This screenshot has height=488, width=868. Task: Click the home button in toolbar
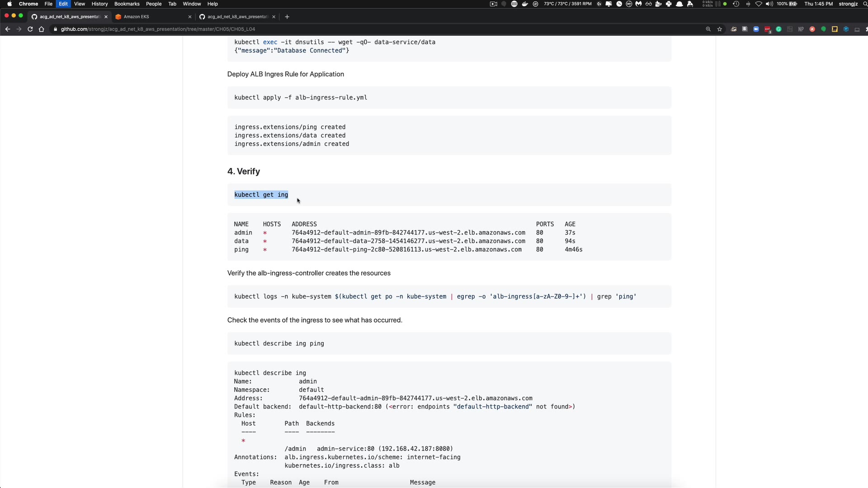click(x=42, y=29)
